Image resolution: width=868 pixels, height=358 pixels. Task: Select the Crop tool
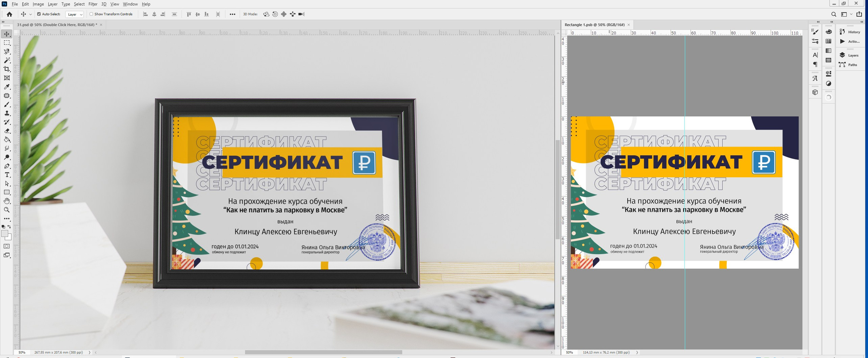pos(7,69)
